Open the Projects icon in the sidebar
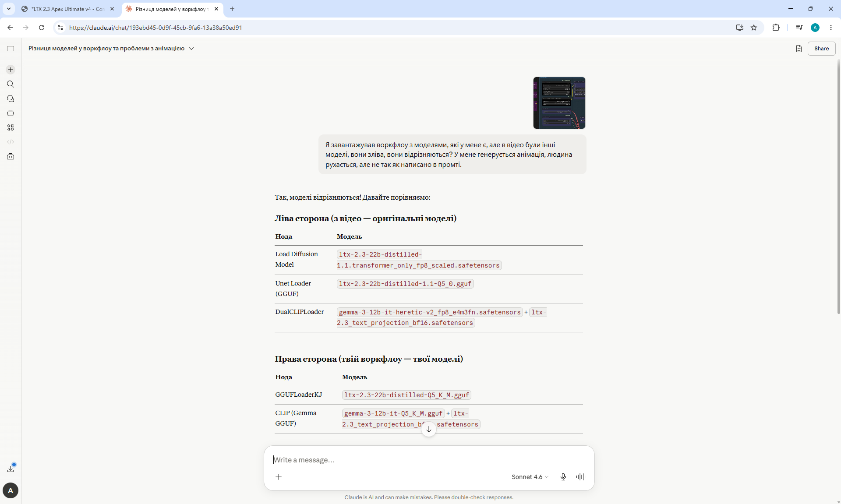This screenshot has height=504, width=841. [x=11, y=113]
